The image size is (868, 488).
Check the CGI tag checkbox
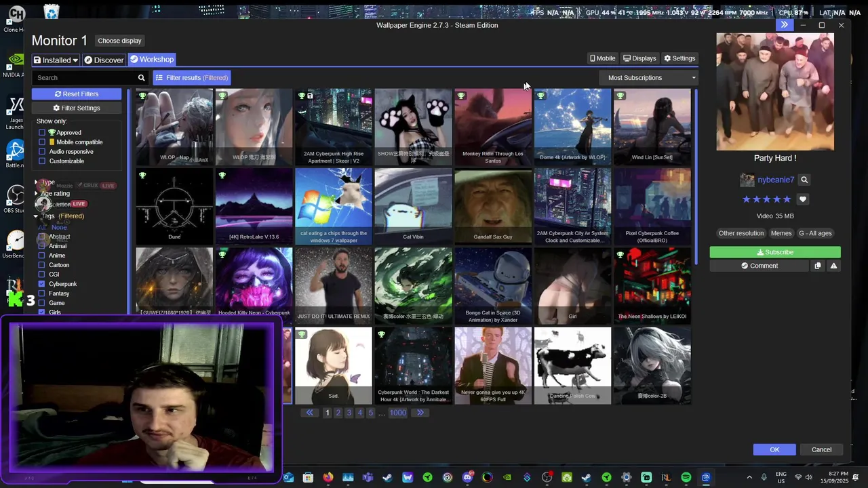[42, 274]
